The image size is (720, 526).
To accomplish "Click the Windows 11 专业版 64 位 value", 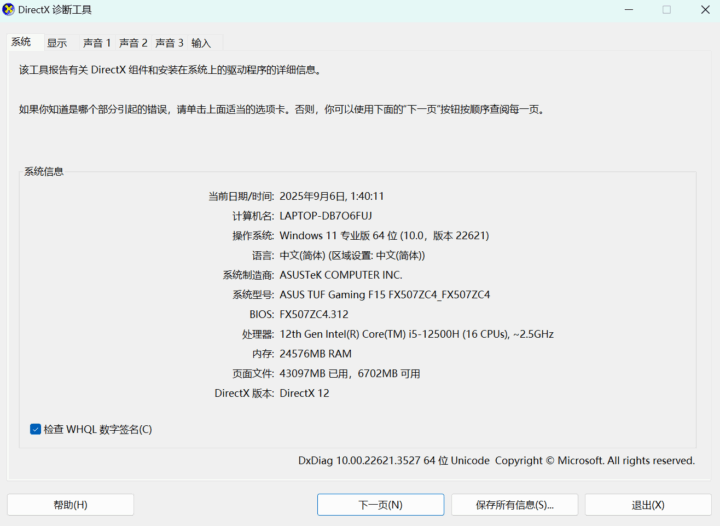I will click(x=384, y=235).
